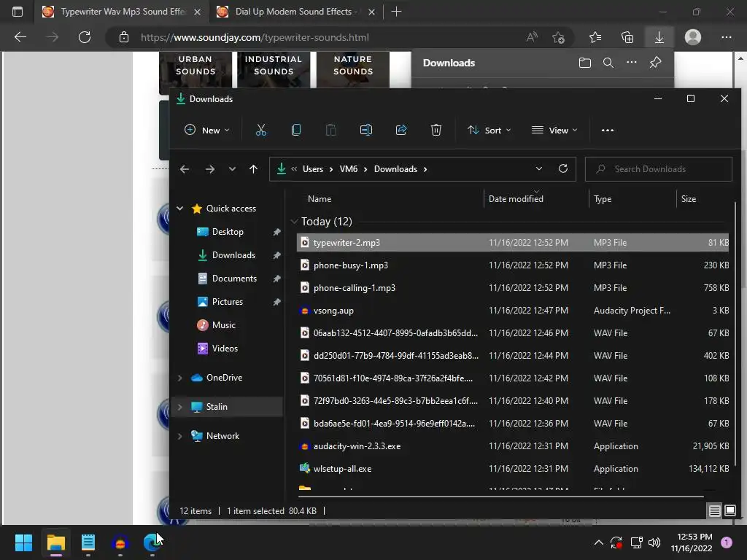Switch to large thumbnails view icon in status bar
Screen dimensions: 747x560
tap(729, 511)
